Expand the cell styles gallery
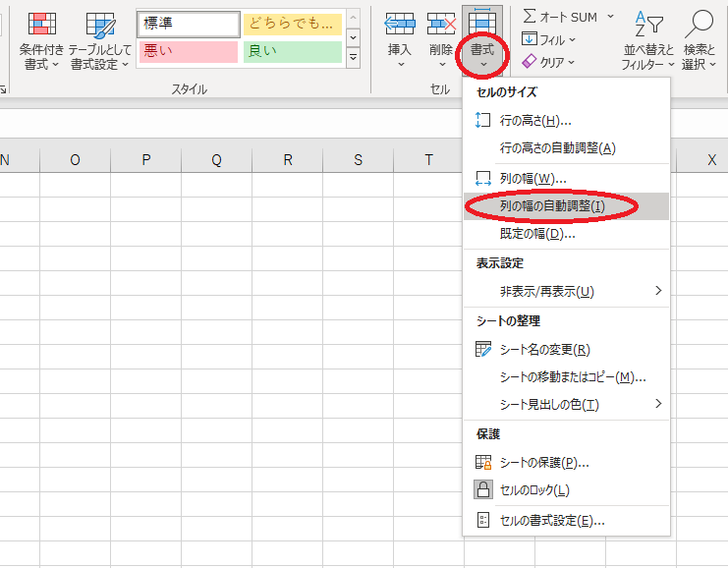728x568 pixels. [x=353, y=59]
